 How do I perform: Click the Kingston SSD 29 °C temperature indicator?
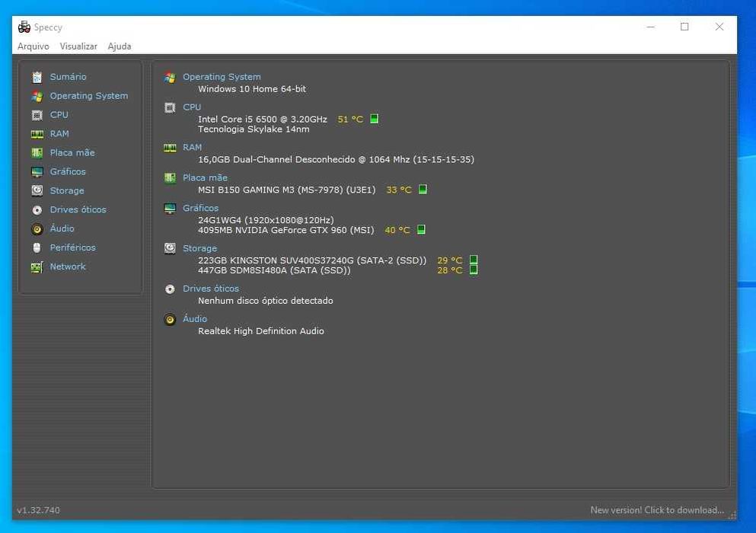tap(474, 260)
